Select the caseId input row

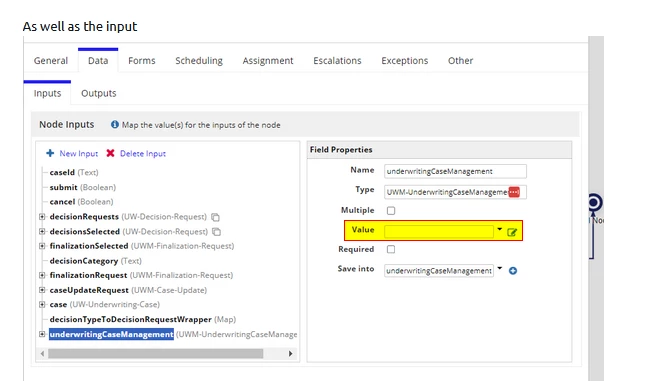click(x=74, y=172)
